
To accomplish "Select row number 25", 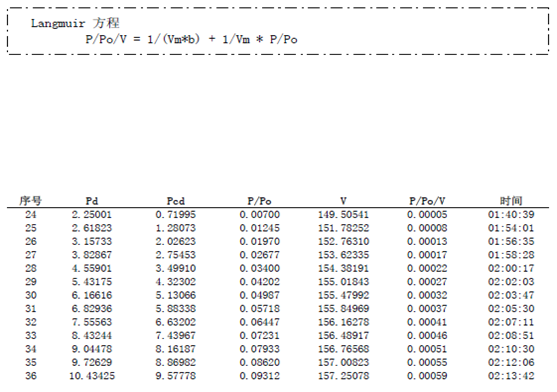I will (31, 228).
